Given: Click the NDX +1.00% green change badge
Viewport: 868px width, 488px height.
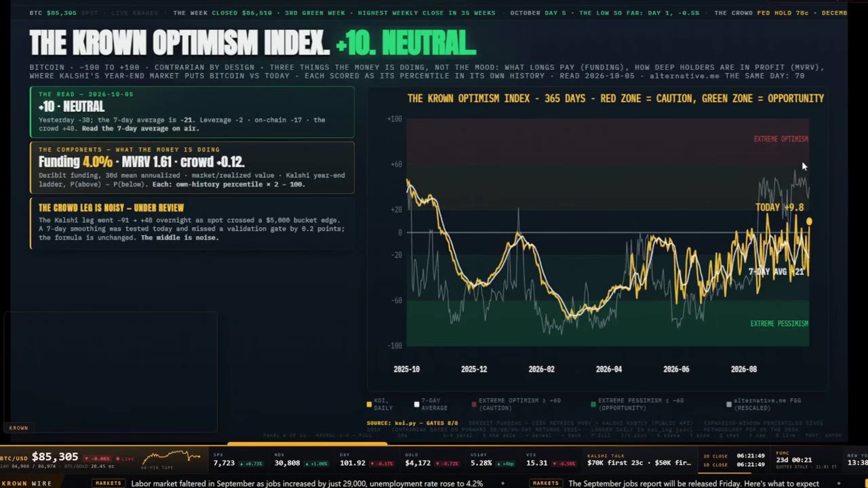Looking at the screenshot, I should (317, 464).
